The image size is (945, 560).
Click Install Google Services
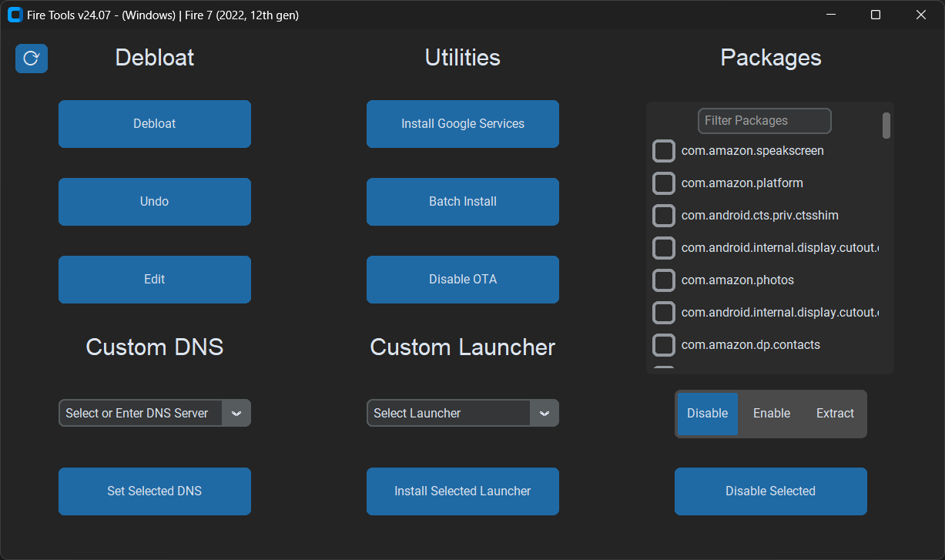click(463, 124)
